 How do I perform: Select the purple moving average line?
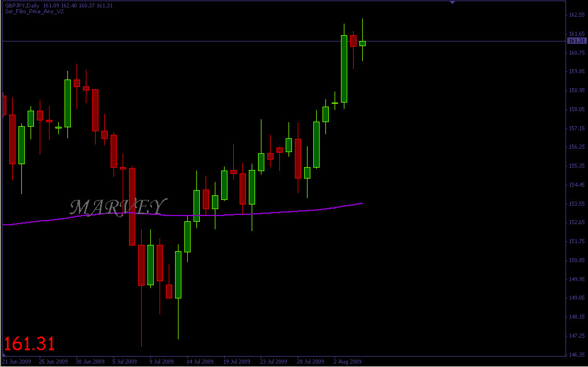point(183,215)
